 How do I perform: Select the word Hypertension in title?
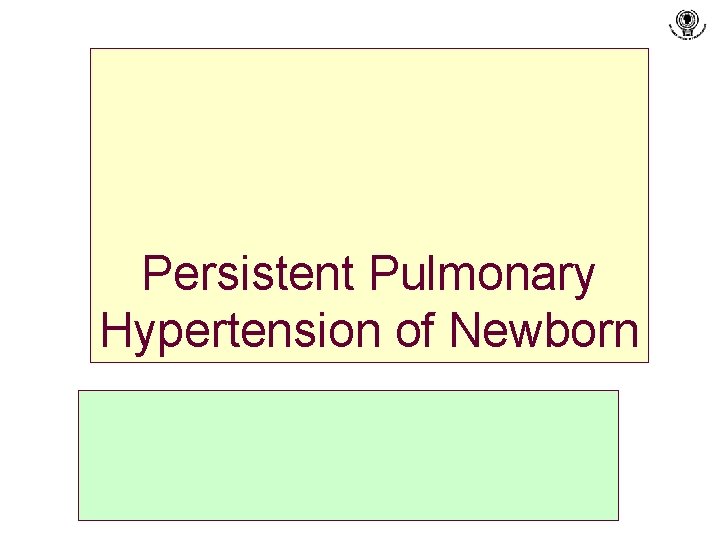tap(241, 332)
